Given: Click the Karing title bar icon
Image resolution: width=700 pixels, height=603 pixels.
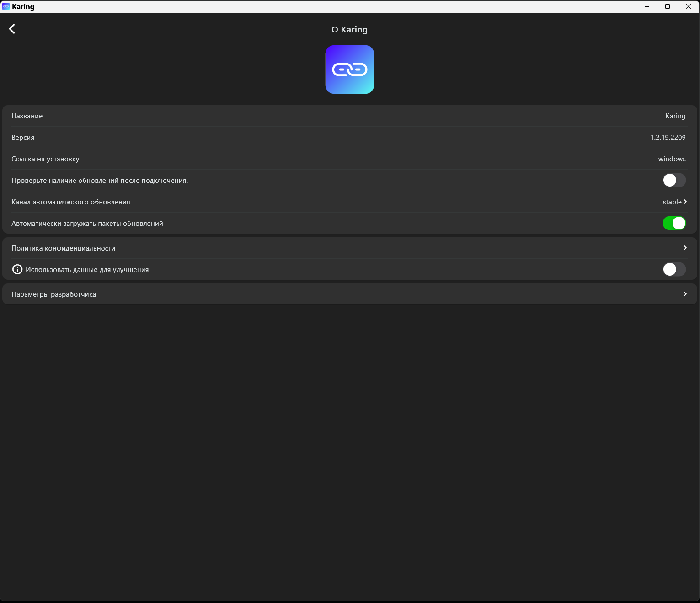Looking at the screenshot, I should pyautogui.click(x=6, y=6).
